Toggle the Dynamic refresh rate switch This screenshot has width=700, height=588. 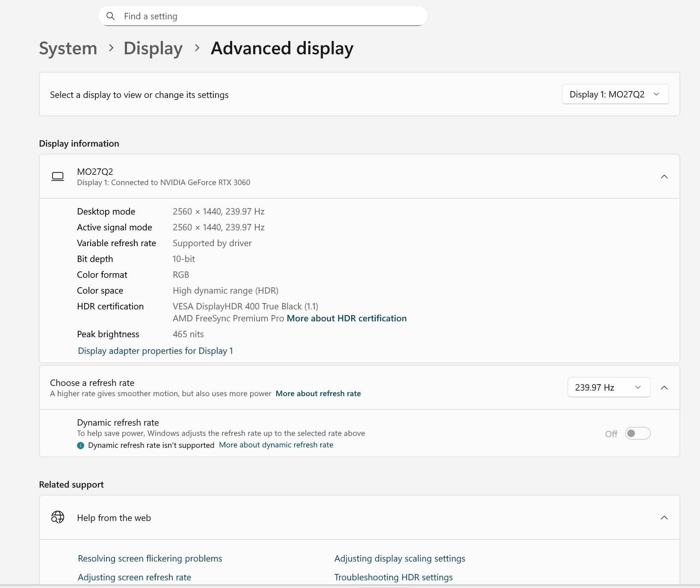click(637, 433)
